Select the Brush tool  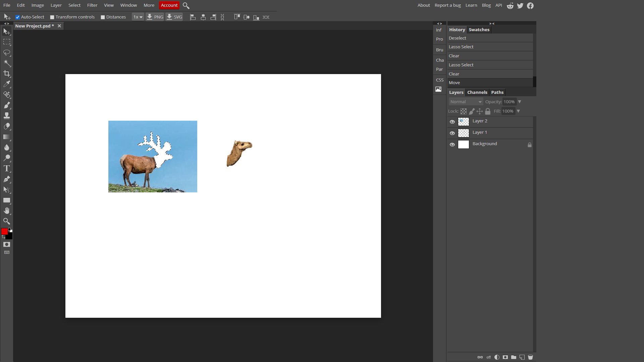pyautogui.click(x=7, y=105)
